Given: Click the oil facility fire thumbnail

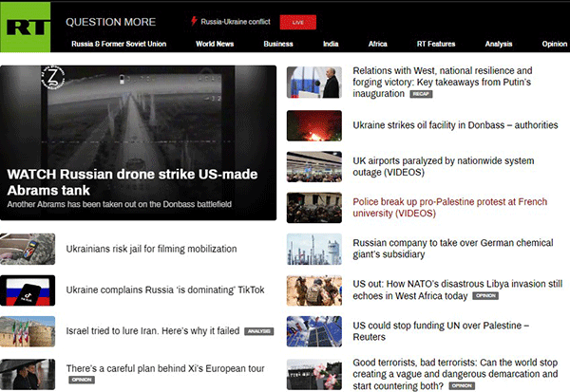Looking at the screenshot, I should point(314,125).
